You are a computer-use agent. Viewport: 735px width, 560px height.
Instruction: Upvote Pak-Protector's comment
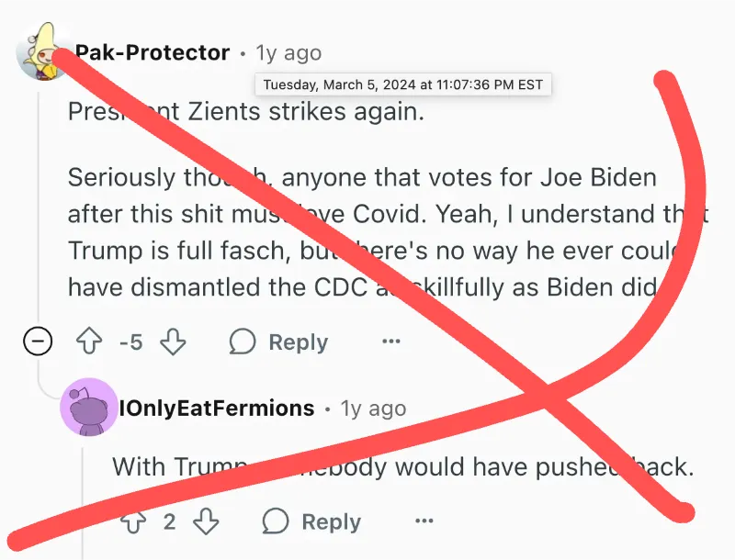click(89, 342)
